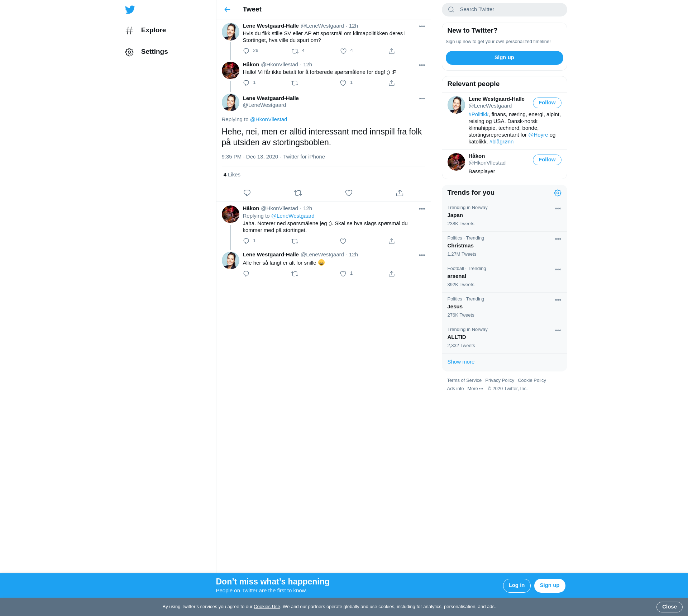Open the Japan trending topic
This screenshot has height=616, width=688.
[505, 216]
